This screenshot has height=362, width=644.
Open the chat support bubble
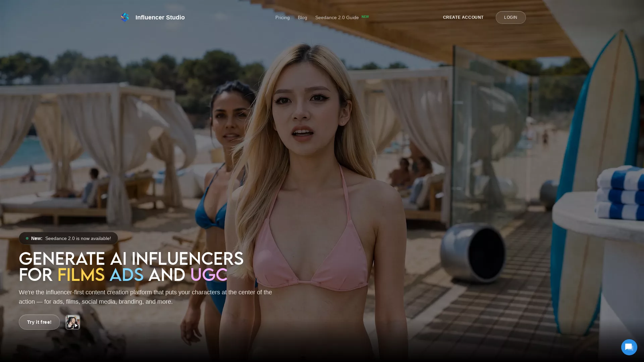coord(629,347)
